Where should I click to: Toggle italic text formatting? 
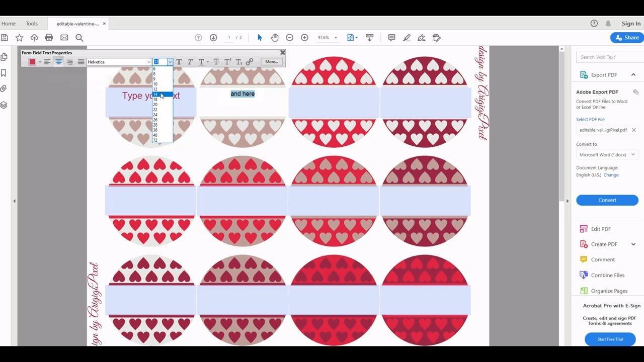coord(190,62)
